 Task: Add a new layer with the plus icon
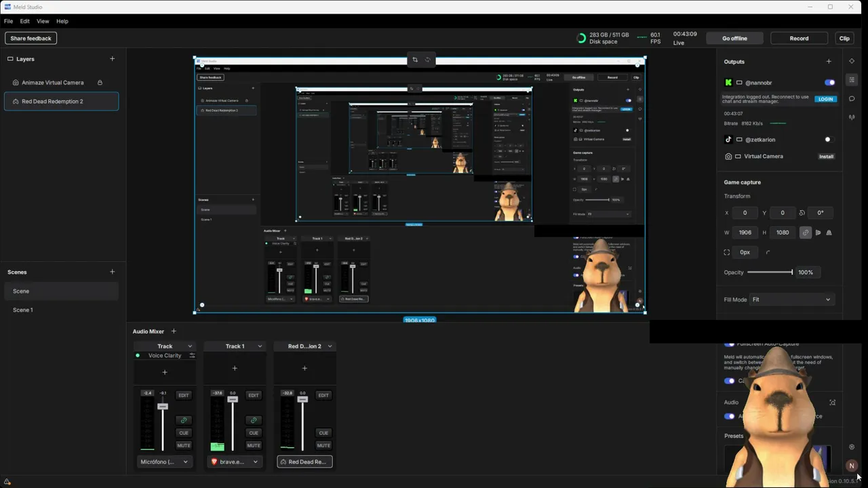click(113, 59)
